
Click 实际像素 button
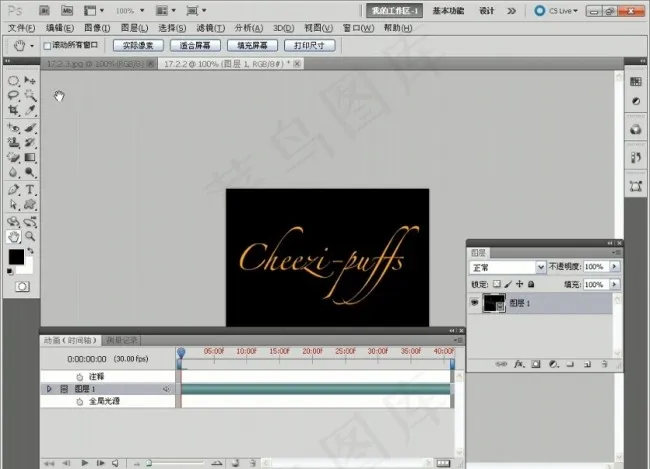pos(138,46)
